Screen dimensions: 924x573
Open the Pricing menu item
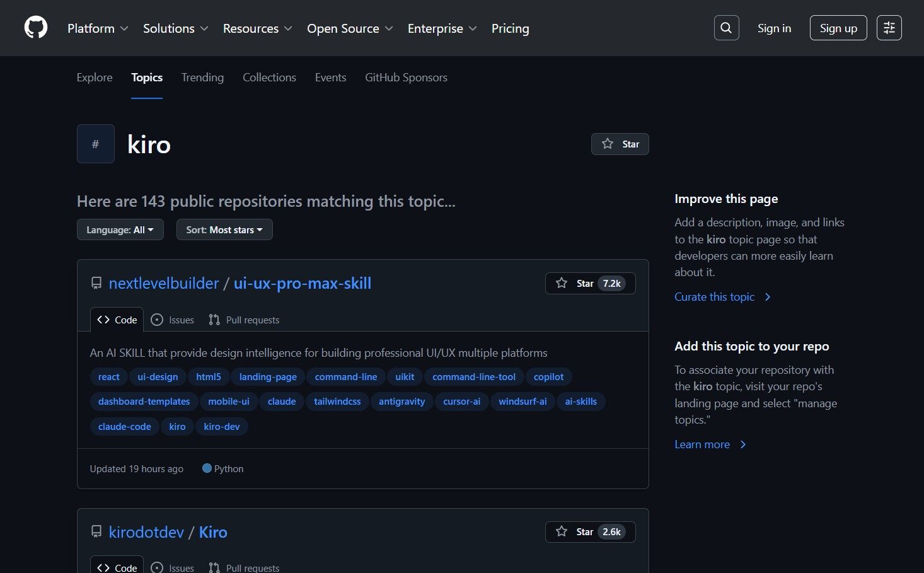tap(510, 28)
